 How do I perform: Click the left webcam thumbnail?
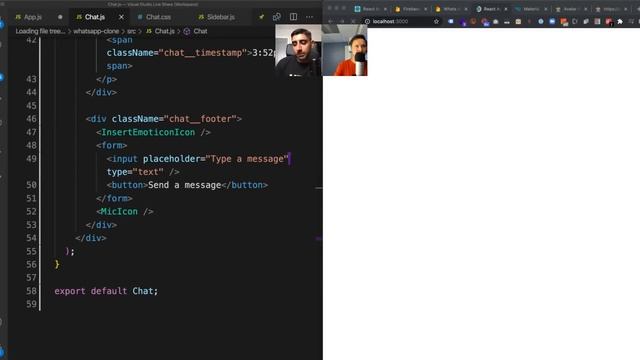click(298, 50)
